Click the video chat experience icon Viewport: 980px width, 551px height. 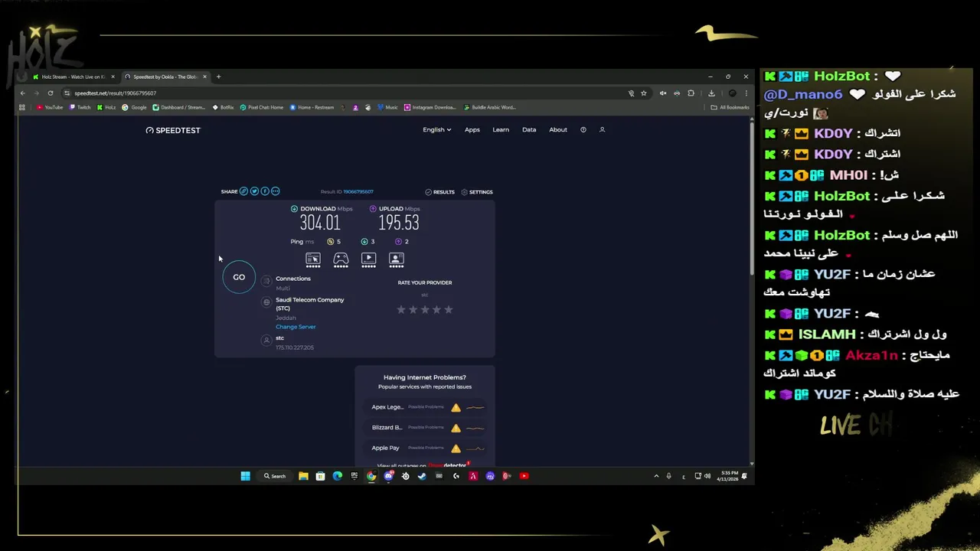click(396, 259)
